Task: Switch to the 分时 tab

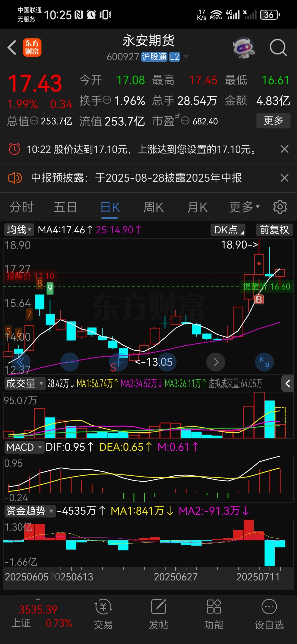Action: [x=22, y=207]
